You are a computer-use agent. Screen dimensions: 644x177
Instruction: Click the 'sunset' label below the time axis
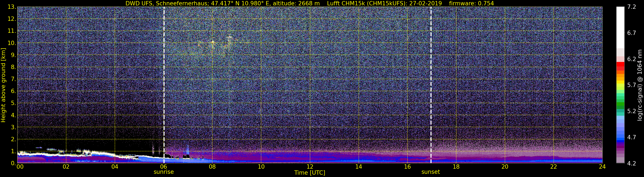[430, 172]
